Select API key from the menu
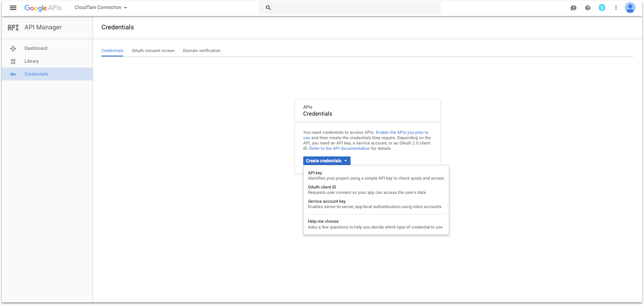The image size is (644, 305). click(x=315, y=173)
